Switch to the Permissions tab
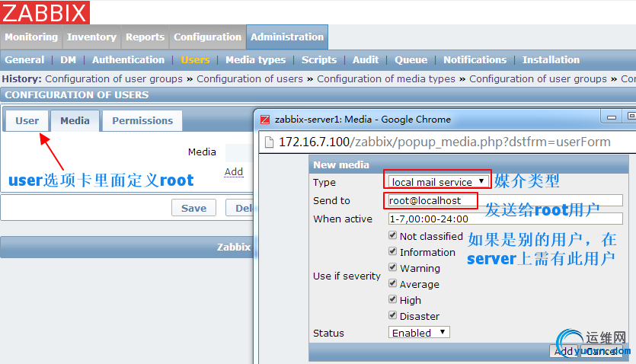The height and width of the screenshot is (364, 636). (142, 121)
